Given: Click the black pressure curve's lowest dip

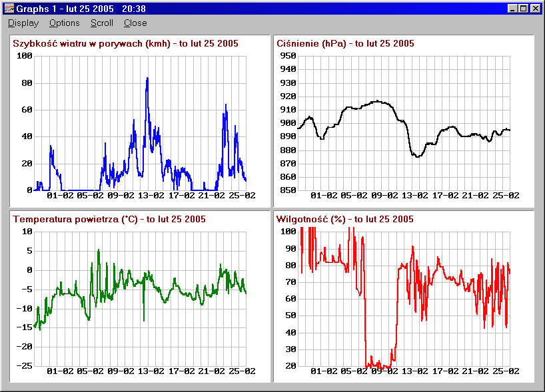Looking at the screenshot, I should 418,156.
